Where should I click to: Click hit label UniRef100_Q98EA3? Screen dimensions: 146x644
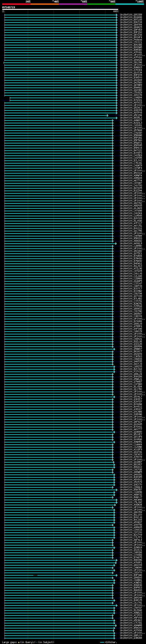131,578
